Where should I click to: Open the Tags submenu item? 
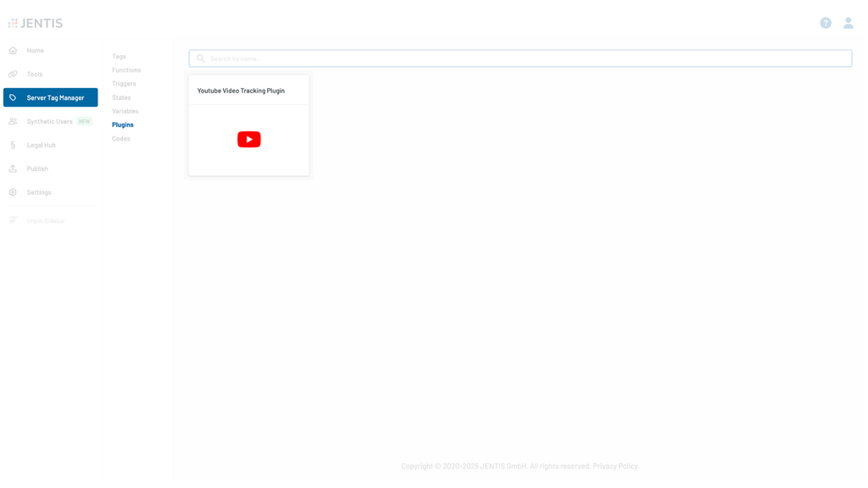[119, 57]
